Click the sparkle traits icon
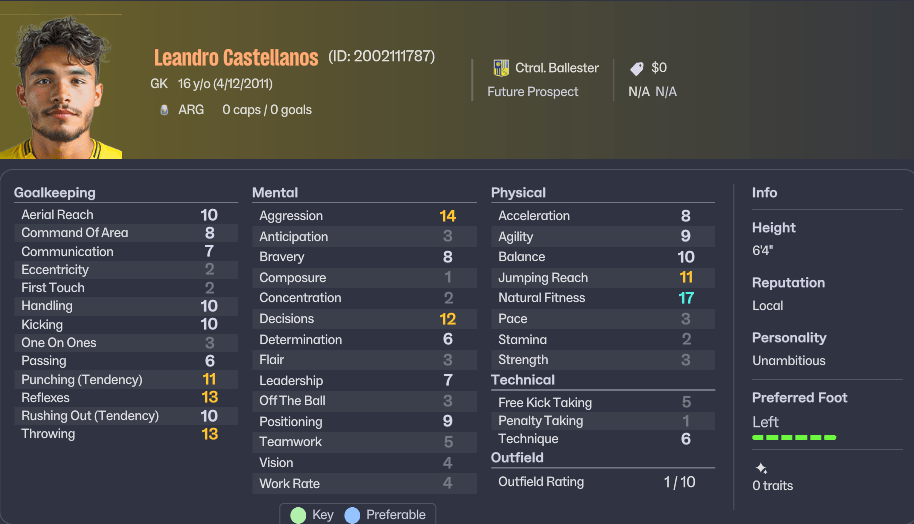This screenshot has height=524, width=914. (x=762, y=468)
